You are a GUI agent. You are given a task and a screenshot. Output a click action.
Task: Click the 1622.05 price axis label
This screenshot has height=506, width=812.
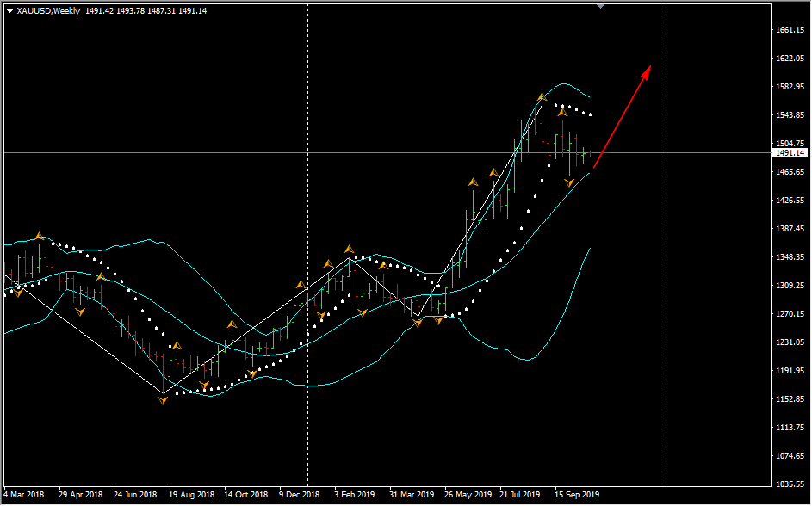(x=790, y=59)
